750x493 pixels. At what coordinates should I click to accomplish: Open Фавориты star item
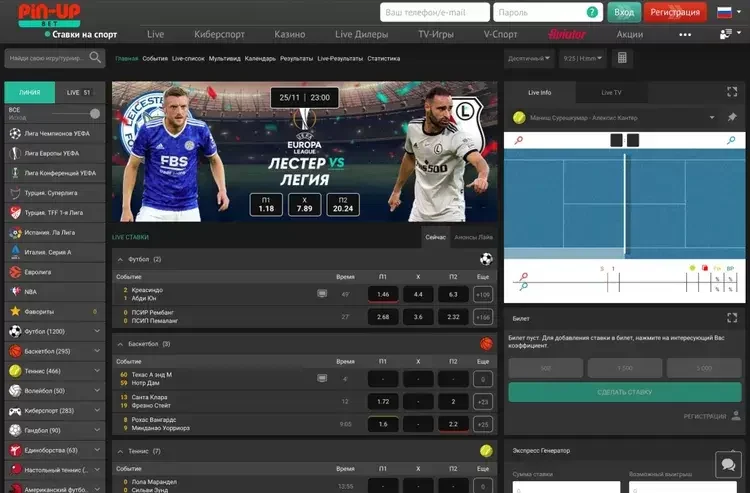pos(55,312)
